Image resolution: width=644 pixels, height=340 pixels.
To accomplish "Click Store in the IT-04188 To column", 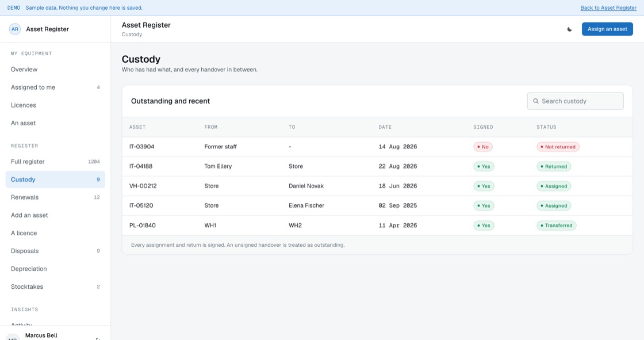I will [x=296, y=166].
